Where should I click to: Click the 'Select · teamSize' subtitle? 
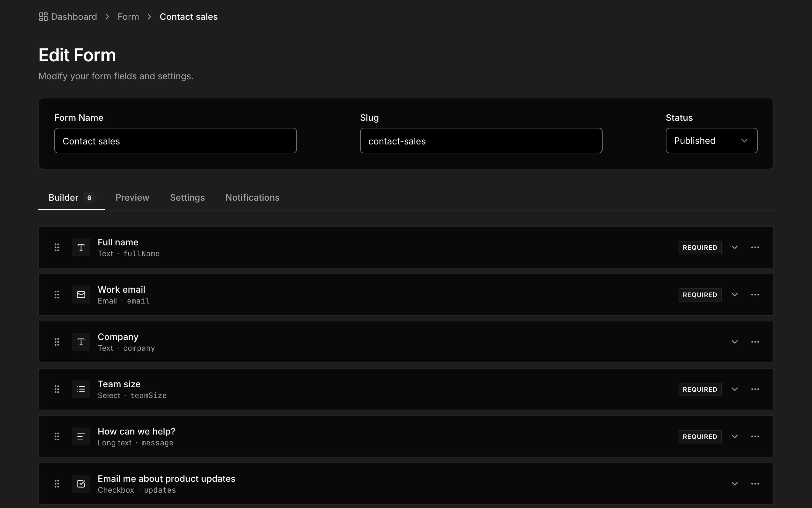click(132, 396)
